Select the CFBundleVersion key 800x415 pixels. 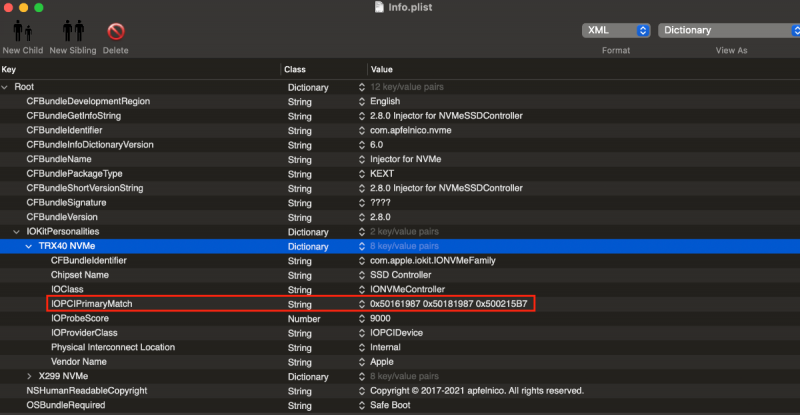(x=62, y=217)
